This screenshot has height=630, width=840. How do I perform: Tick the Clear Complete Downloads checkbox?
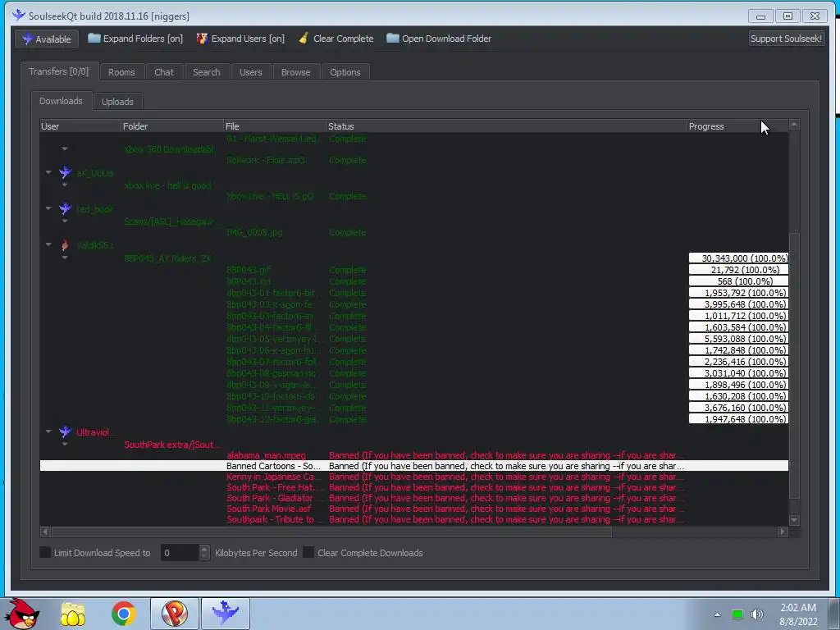pos(308,552)
